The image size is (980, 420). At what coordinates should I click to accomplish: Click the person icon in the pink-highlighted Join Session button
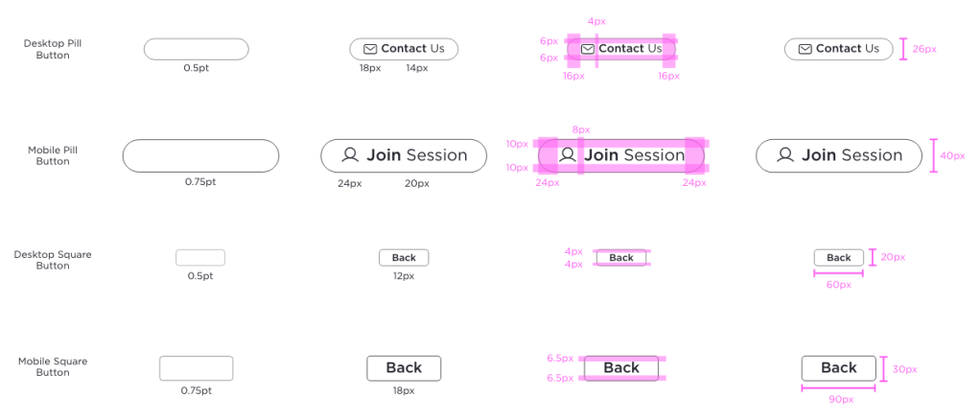[x=568, y=154]
